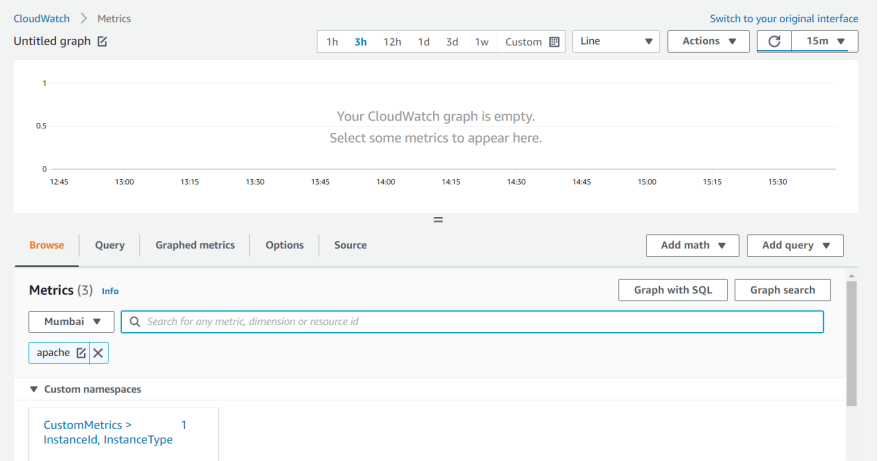Switch to the Options tab

click(x=285, y=245)
